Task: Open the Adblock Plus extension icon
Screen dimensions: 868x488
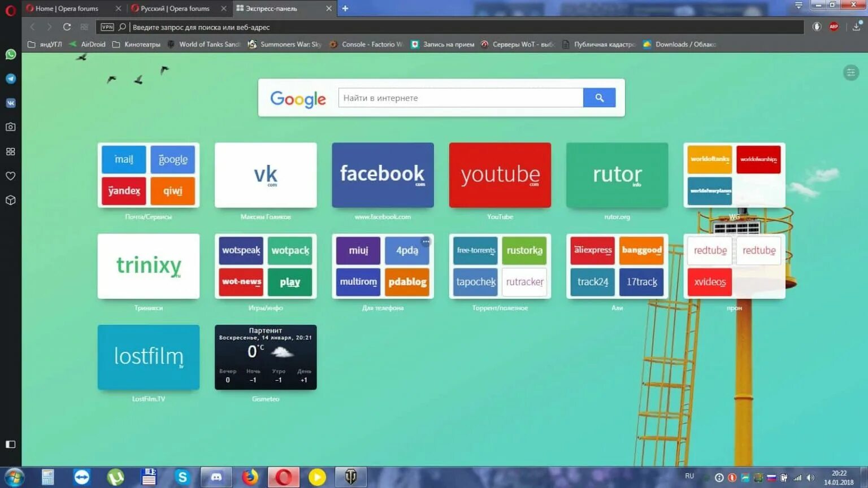Action: pyautogui.click(x=834, y=27)
